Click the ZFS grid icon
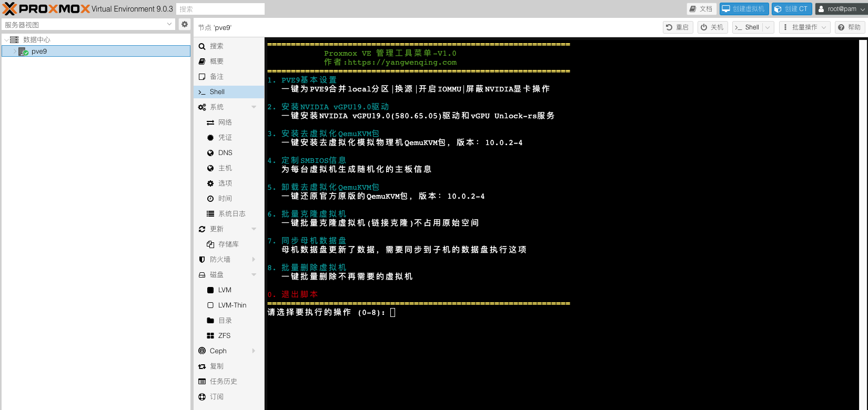Image resolution: width=868 pixels, height=410 pixels. pos(210,336)
